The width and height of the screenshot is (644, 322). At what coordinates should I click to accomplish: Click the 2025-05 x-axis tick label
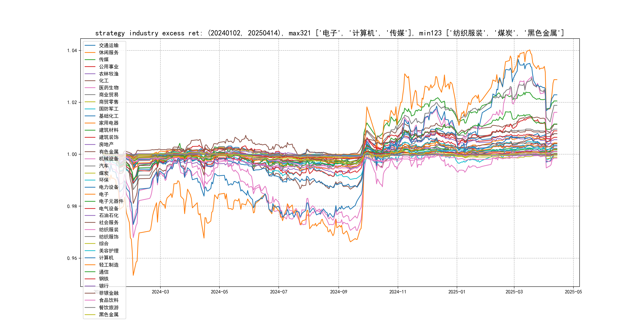click(x=573, y=292)
